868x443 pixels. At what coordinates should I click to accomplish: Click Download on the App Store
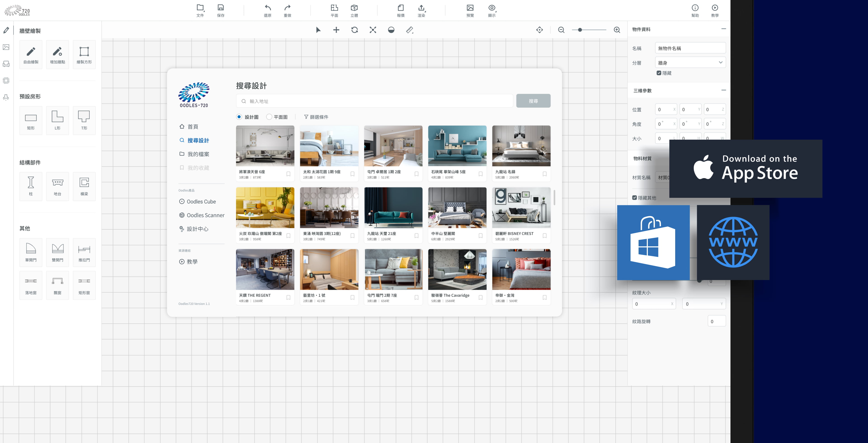[x=746, y=169]
